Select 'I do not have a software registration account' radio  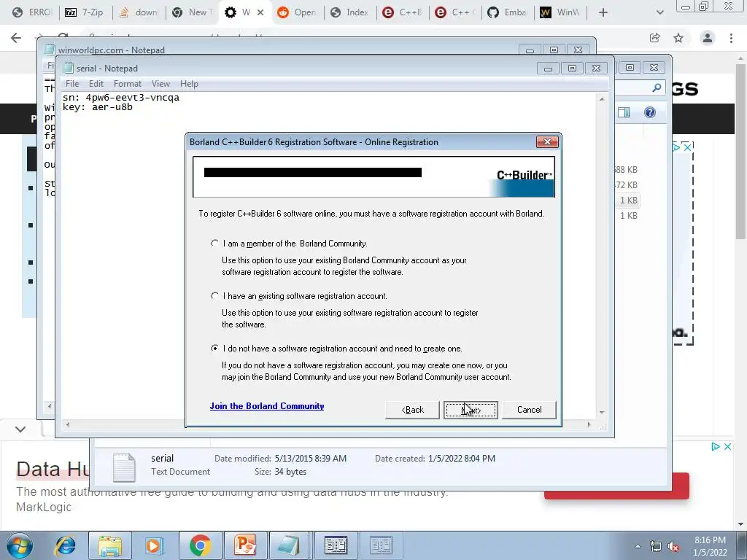pos(214,348)
